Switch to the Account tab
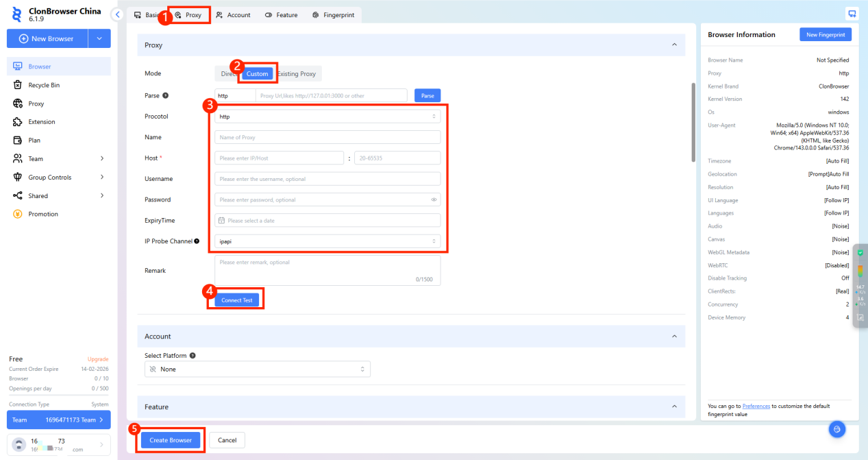The height and width of the screenshot is (460, 868). (233, 15)
